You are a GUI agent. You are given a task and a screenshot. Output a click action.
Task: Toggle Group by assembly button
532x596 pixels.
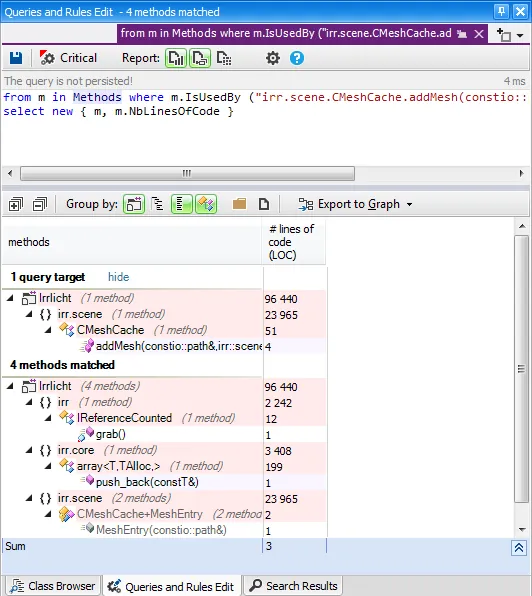click(x=134, y=204)
